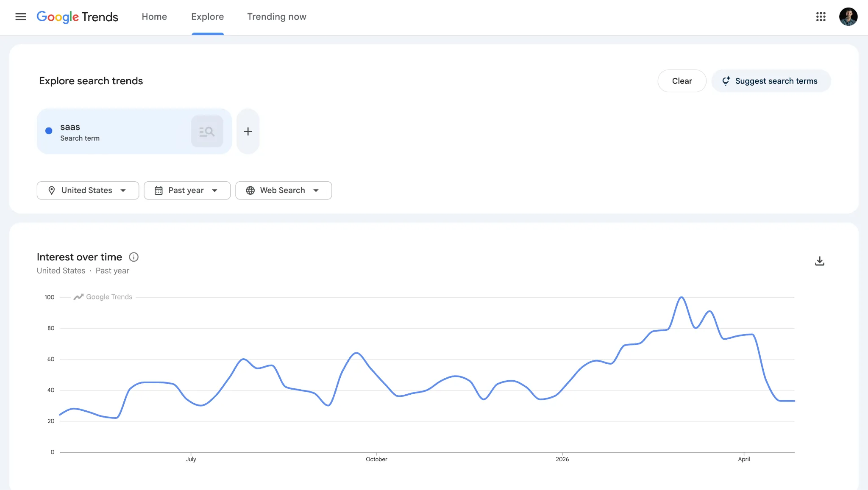The height and width of the screenshot is (490, 868).
Task: Click the explore-term search icon in saas chip
Action: [x=207, y=131]
